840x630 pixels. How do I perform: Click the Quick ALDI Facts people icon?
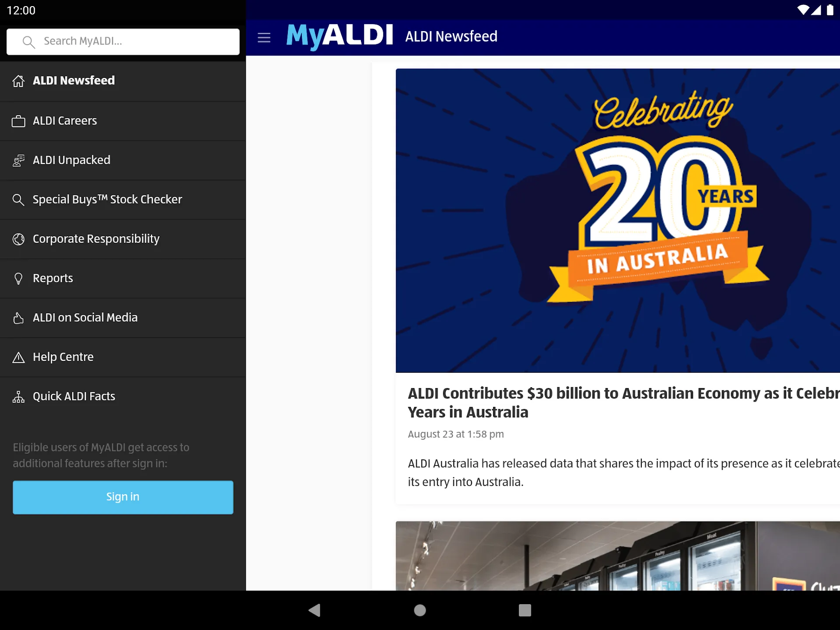pos(18,396)
